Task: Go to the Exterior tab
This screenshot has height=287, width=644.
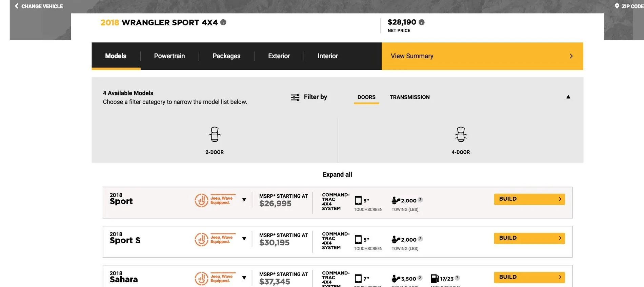Action: click(x=279, y=56)
